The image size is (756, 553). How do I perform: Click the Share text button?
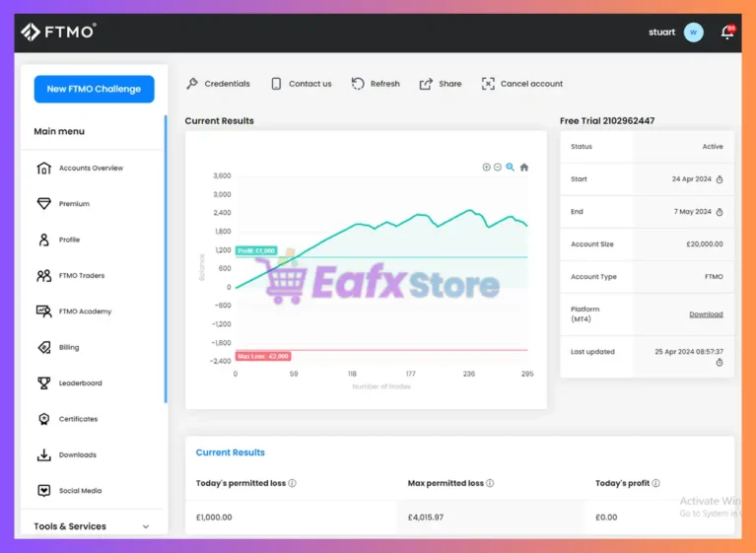click(x=449, y=84)
